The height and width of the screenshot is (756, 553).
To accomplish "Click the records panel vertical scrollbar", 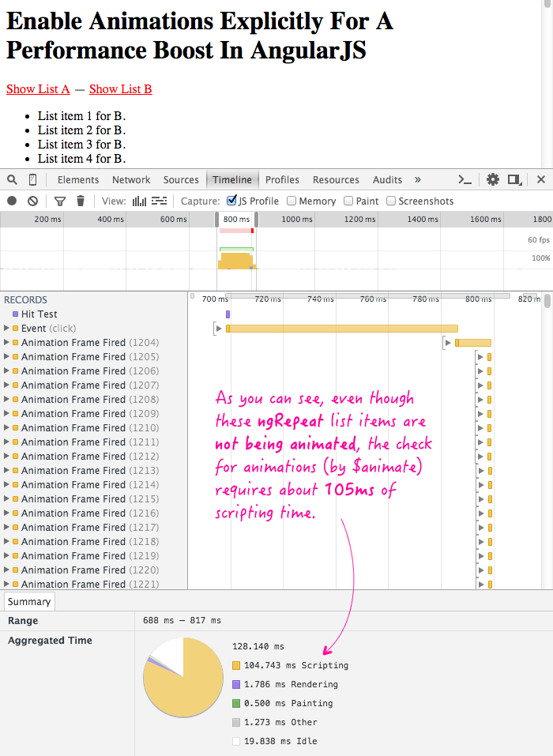I will [x=547, y=301].
